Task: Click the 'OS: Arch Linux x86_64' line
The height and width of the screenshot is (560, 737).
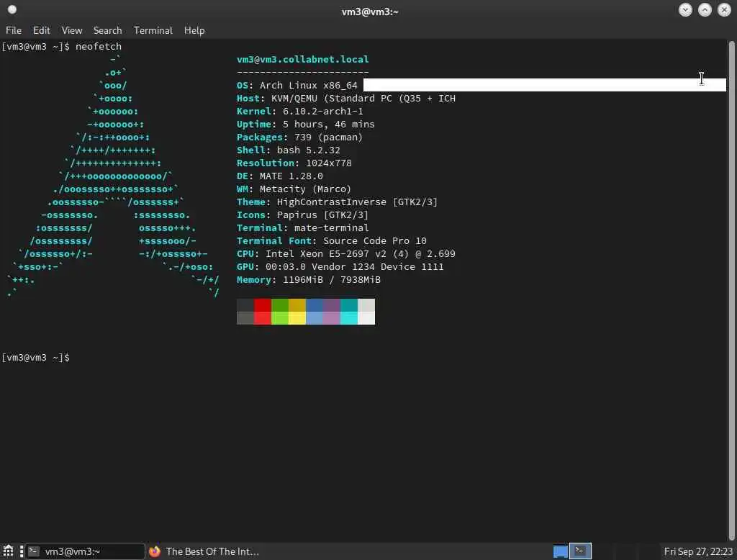Action: point(297,85)
